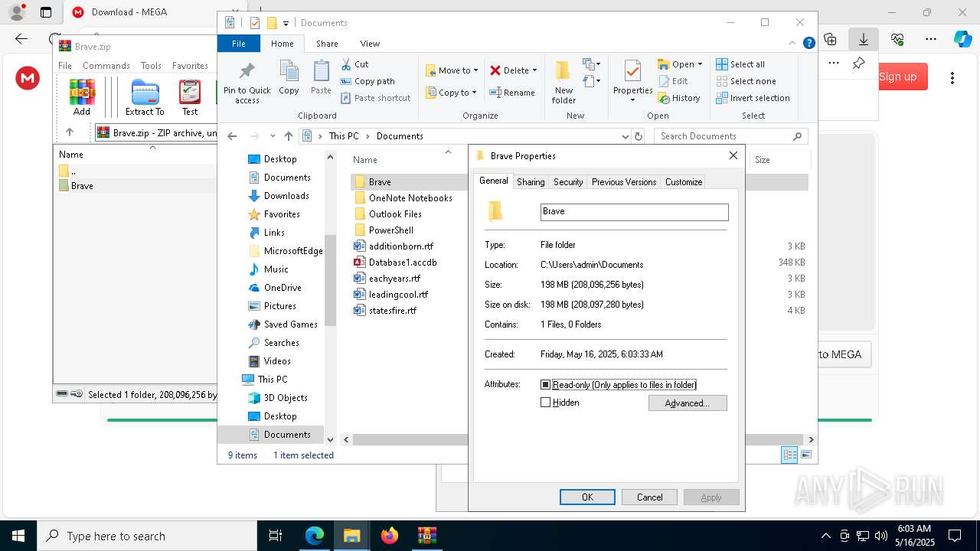The height and width of the screenshot is (551, 980).
Task: Click Cancel in Brave Properties
Action: [649, 497]
